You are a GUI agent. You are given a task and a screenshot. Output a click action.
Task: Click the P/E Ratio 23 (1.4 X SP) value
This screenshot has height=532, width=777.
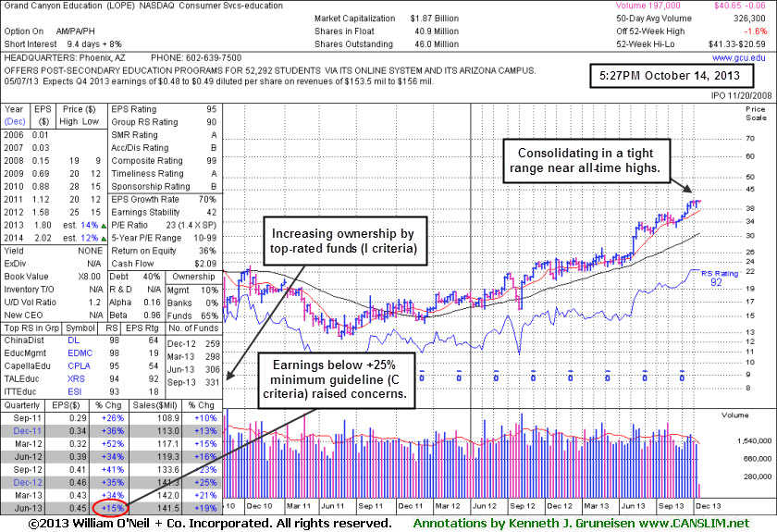pyautogui.click(x=191, y=225)
